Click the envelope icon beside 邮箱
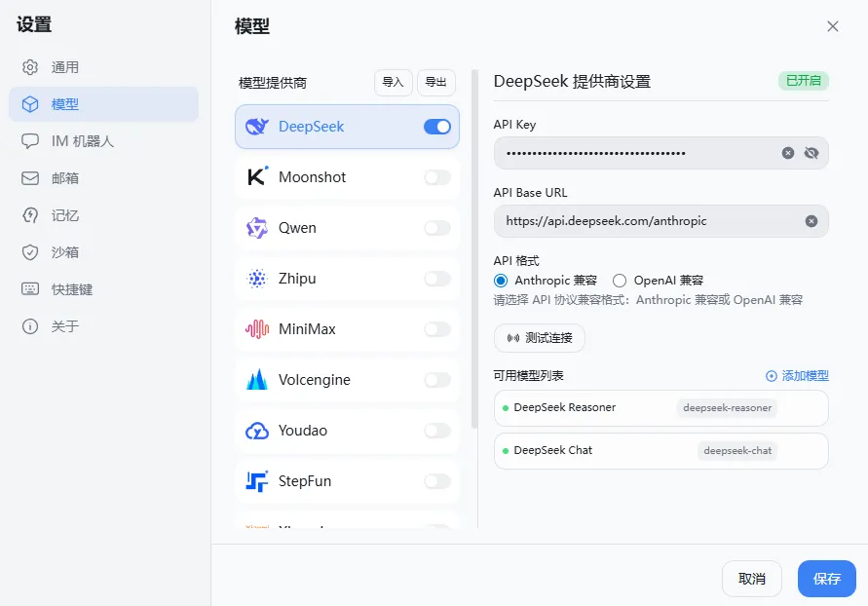 [x=30, y=178]
